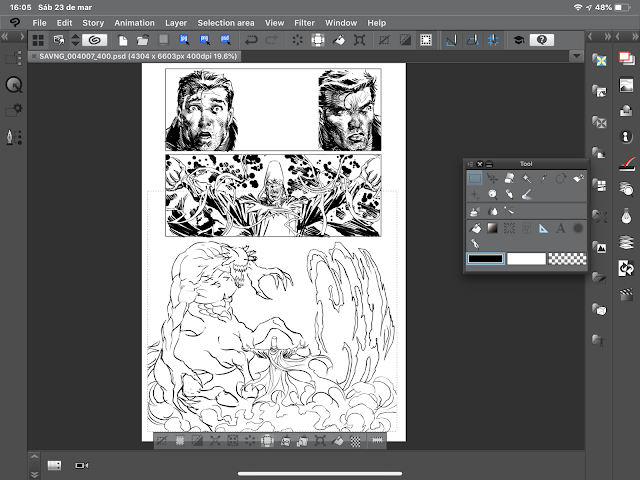
Task: Select the Eraser tool in Tool palette
Action: [x=509, y=178]
